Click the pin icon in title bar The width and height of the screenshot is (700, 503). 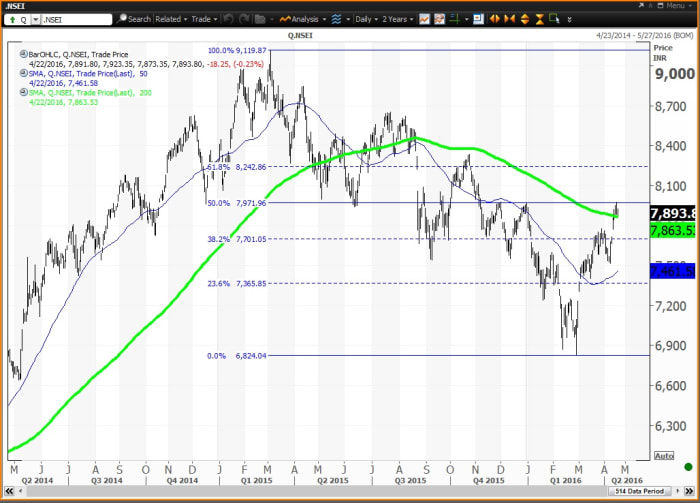pos(651,5)
